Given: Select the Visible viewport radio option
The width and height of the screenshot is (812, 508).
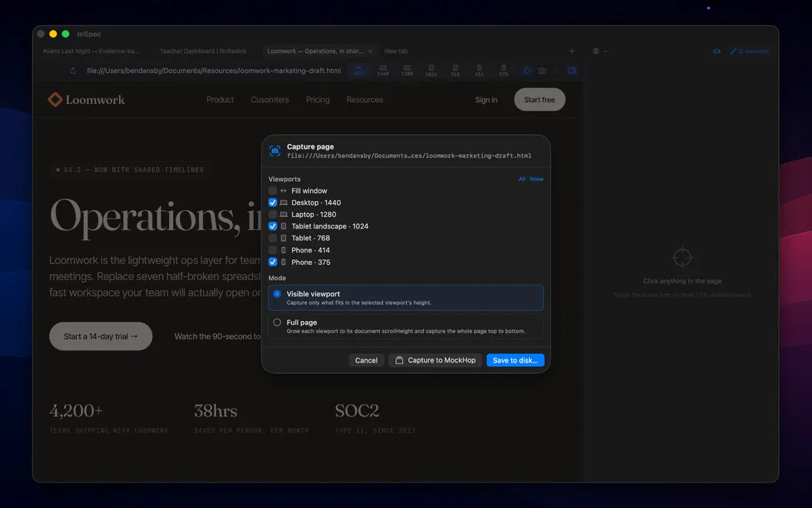Looking at the screenshot, I should (x=277, y=294).
